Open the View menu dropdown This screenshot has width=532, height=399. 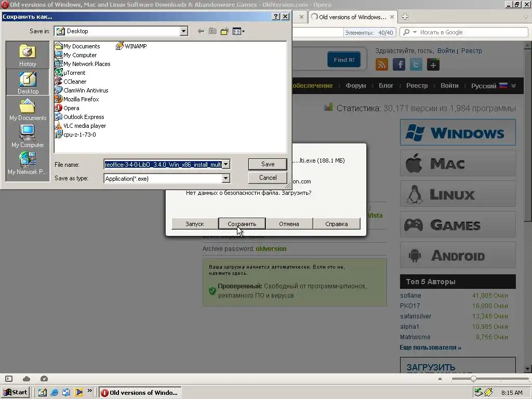[238, 32]
